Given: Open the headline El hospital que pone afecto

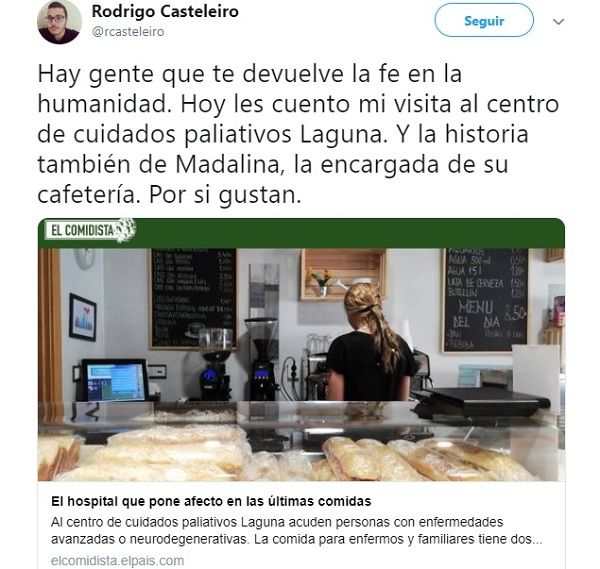Looking at the screenshot, I should coord(211,501).
